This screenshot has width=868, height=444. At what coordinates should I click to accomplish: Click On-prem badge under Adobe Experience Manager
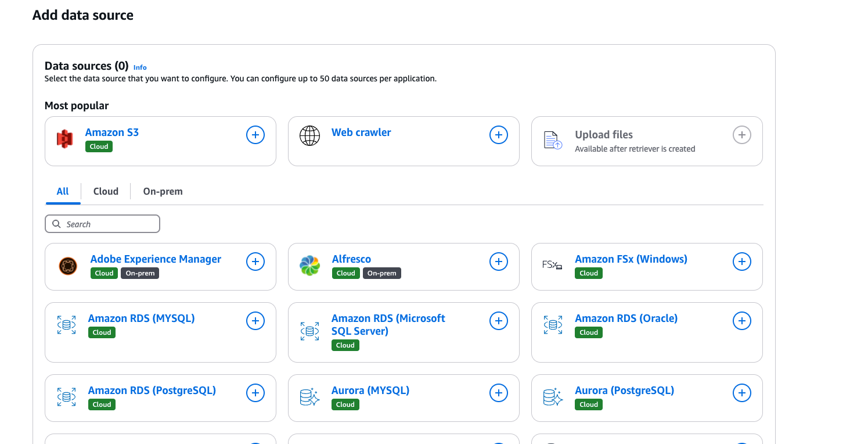tap(140, 273)
